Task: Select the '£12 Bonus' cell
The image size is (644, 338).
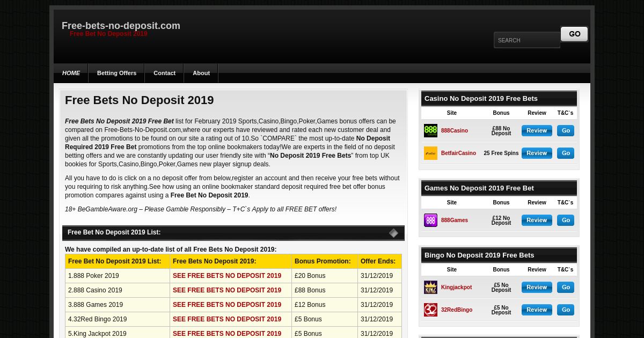Action: 325,305
